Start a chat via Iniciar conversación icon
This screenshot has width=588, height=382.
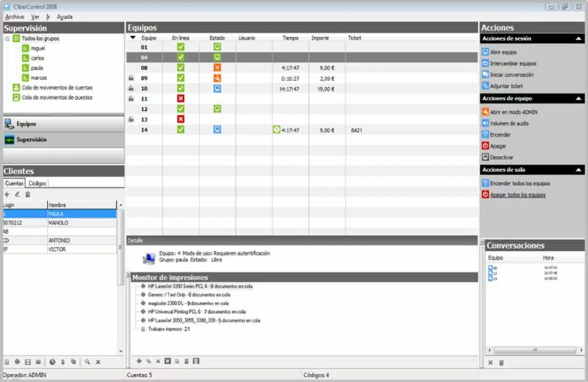[485, 75]
